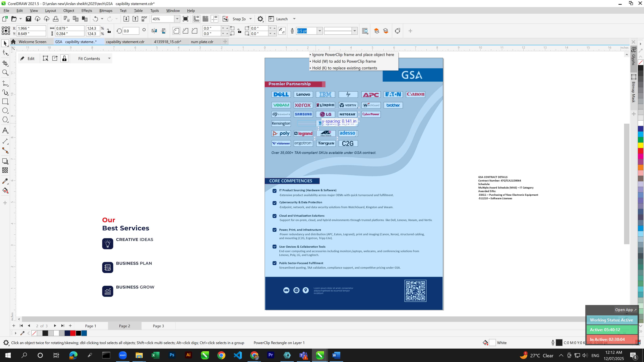Toggle Round corner style
The image size is (644, 362).
pos(176,31)
